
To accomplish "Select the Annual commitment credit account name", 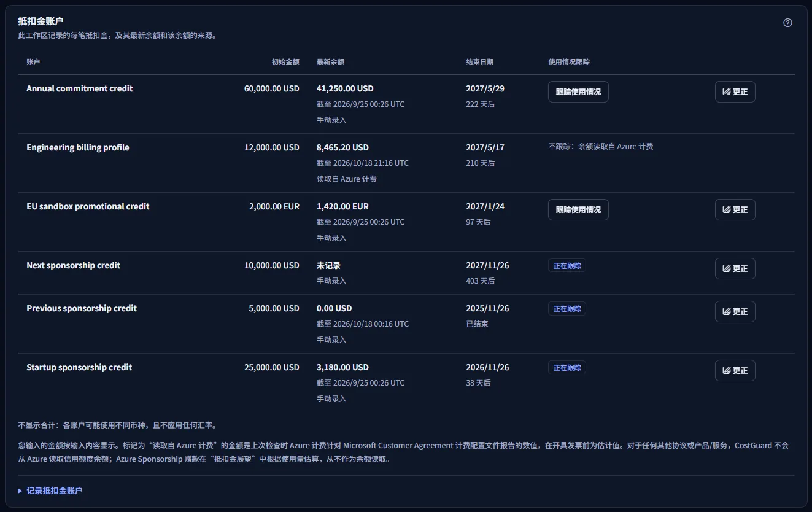I will (x=80, y=88).
